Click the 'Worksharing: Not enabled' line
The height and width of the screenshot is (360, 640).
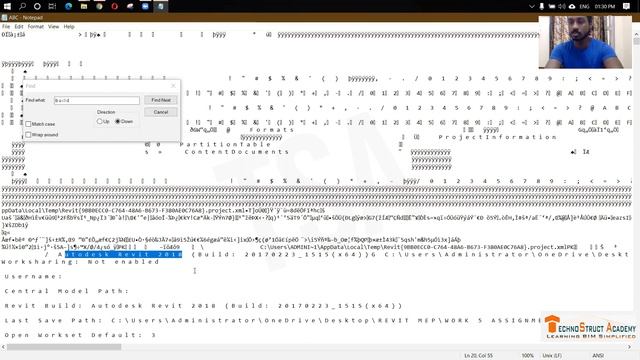pyautogui.click(x=80, y=262)
